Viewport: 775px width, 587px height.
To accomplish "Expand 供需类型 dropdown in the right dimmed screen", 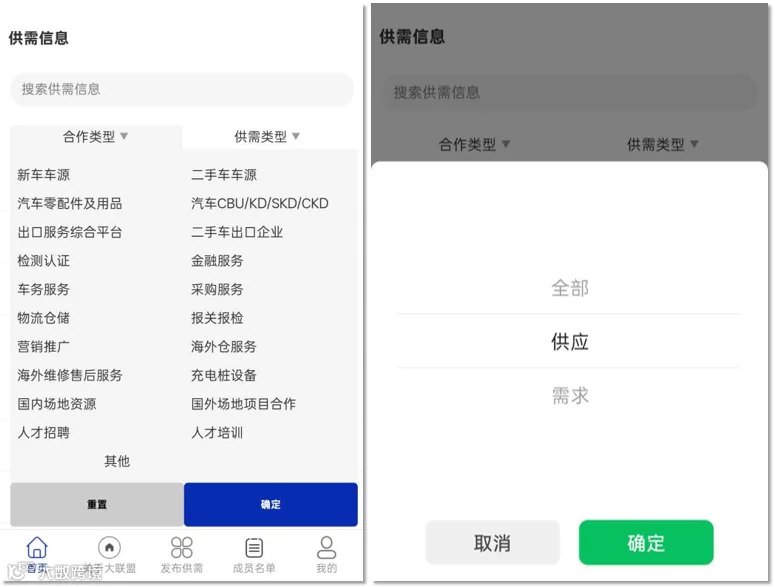I will click(663, 144).
